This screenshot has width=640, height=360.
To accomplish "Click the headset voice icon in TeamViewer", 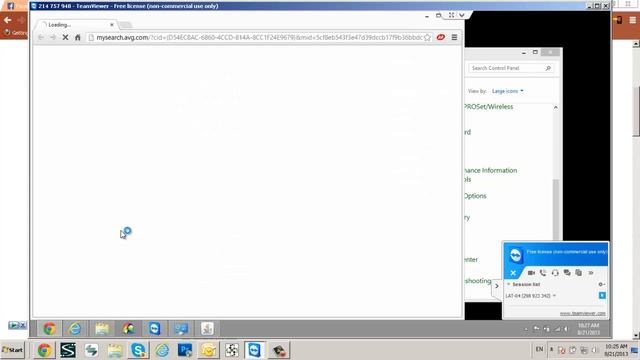I will [x=555, y=273].
